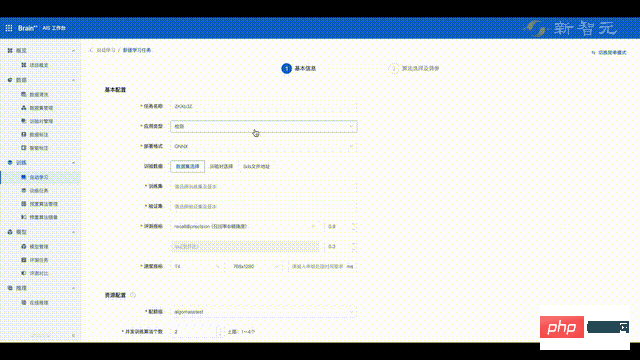The image size is (640, 360).
Task: Click the 数据清洗 icon in sidebar
Action: click(24, 94)
